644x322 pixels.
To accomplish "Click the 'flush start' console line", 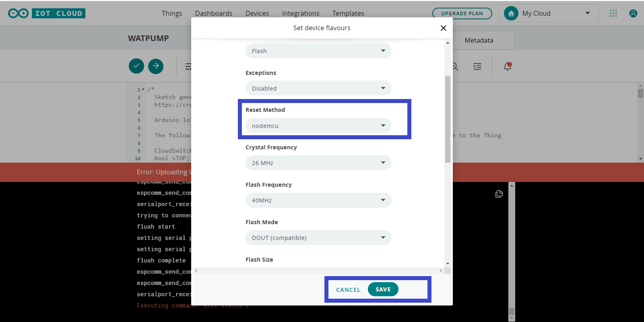I will pos(156,227).
